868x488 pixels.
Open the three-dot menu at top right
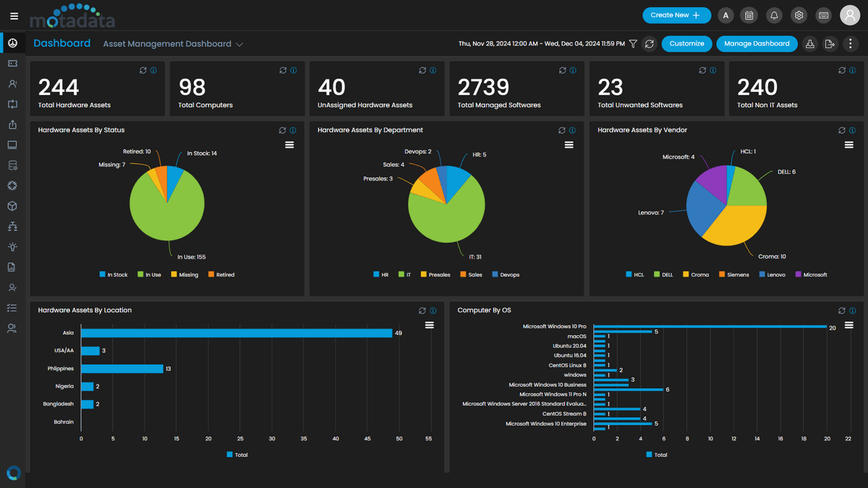click(x=850, y=43)
